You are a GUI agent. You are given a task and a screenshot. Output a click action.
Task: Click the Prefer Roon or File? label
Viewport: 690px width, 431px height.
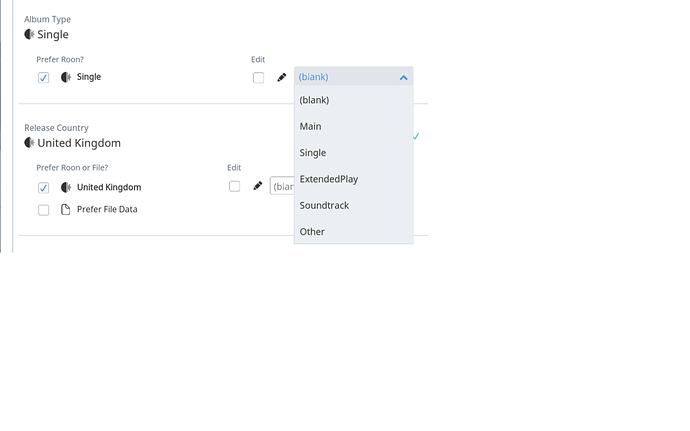click(x=72, y=168)
